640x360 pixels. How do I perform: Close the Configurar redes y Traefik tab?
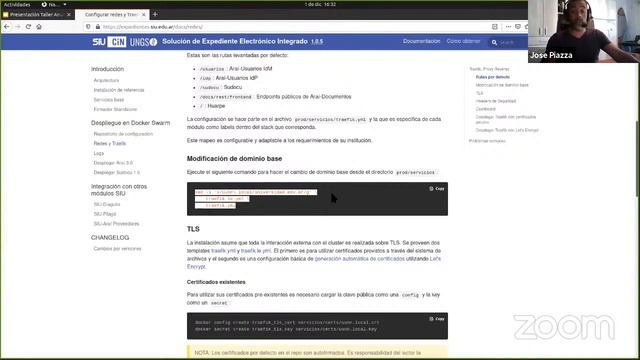144,14
